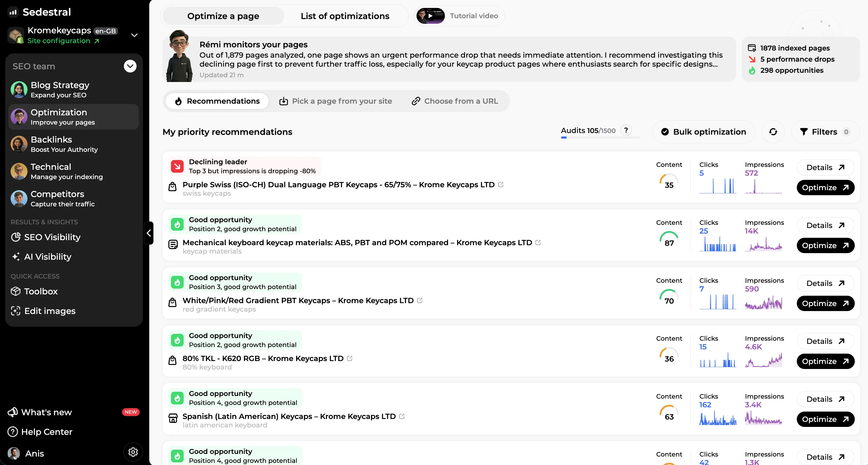Viewport: 868px width, 465px height.
Task: Open external link for keycap materials article
Action: (538, 243)
